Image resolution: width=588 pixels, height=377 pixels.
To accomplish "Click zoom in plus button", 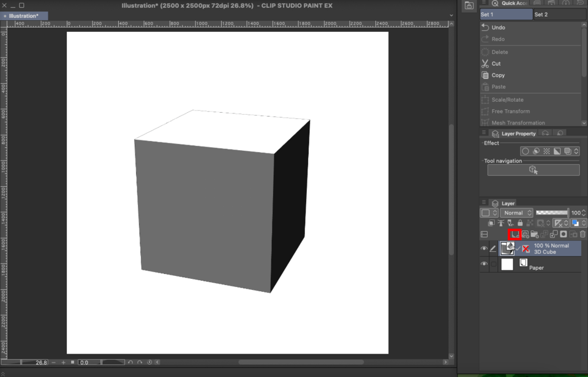I will [63, 362].
